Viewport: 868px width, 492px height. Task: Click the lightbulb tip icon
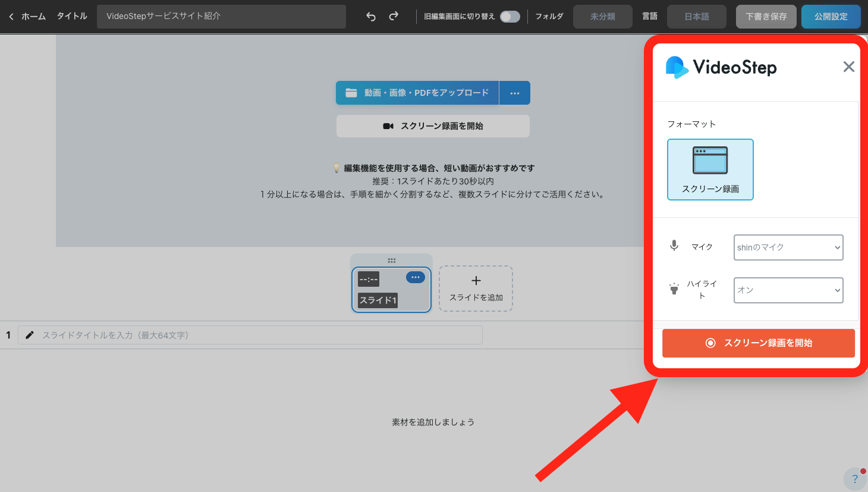[x=336, y=168]
